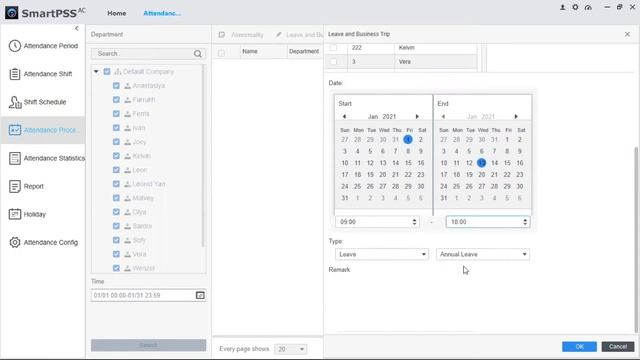Screen dimensions: 640x360
Task: Uncheck the Leon checkbox
Action: pyautogui.click(x=116, y=170)
